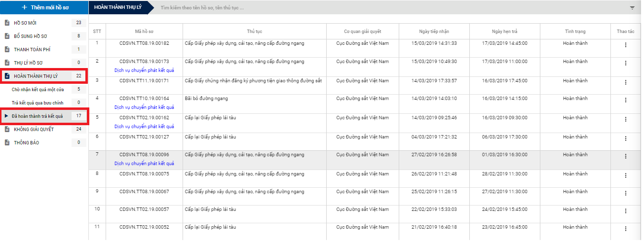This screenshot has width=644, height=241.
Task: Click Dịch vụ chuyển phát kết quả under CDSVN.TT10.19.00164
Action: click(144, 107)
